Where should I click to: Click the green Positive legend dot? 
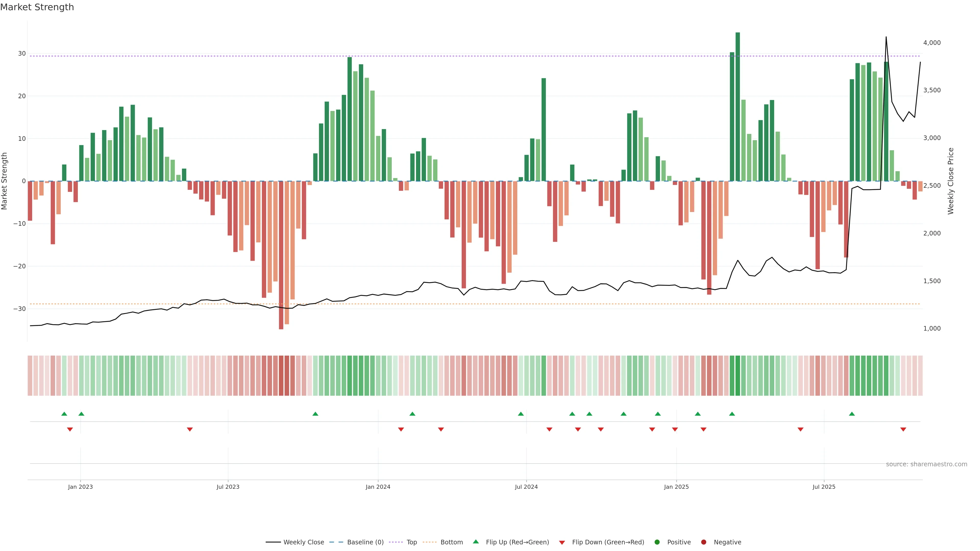click(657, 542)
